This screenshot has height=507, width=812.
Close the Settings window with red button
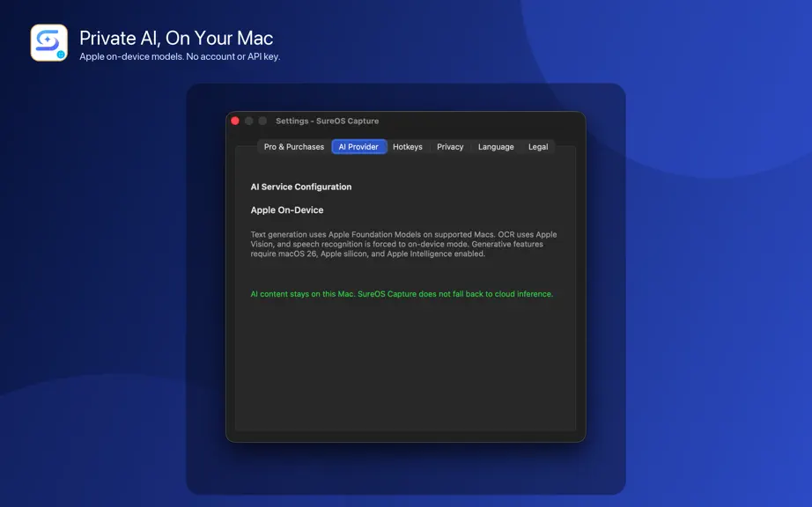point(235,121)
